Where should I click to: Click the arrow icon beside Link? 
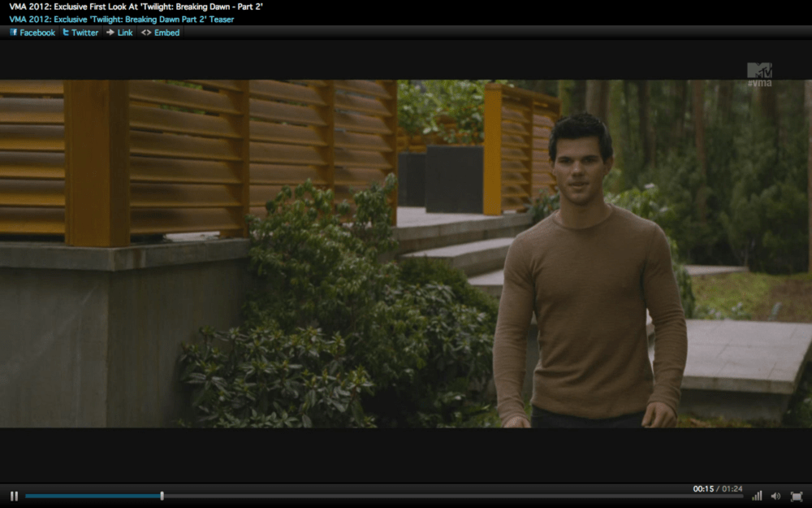coord(110,33)
